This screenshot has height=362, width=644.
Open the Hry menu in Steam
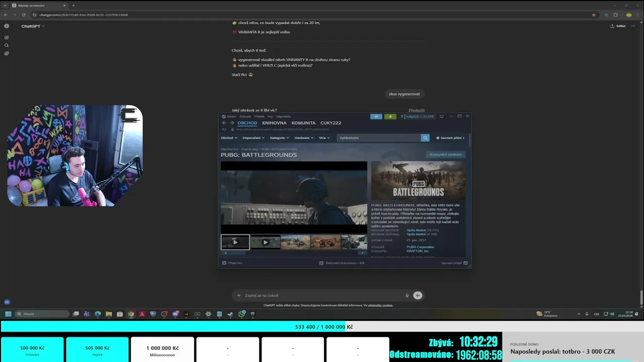coord(270,116)
